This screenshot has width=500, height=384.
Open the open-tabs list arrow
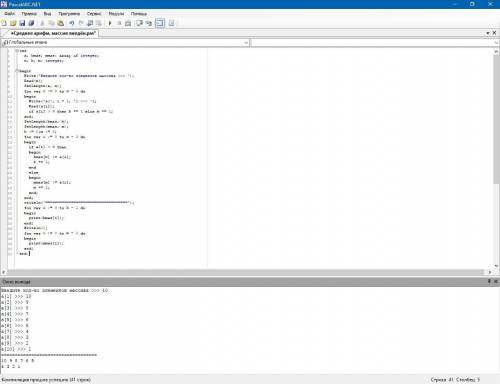click(x=488, y=33)
